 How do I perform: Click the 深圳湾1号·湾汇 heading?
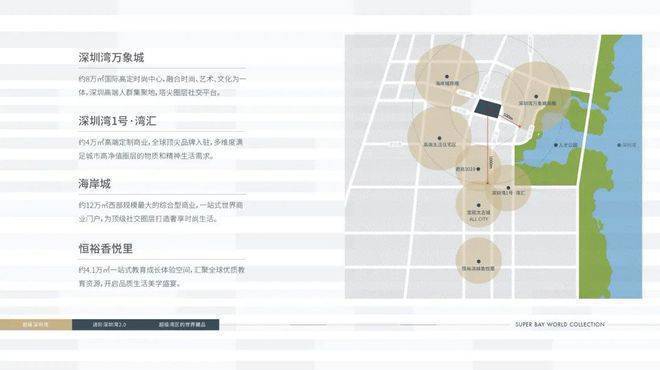(x=117, y=121)
